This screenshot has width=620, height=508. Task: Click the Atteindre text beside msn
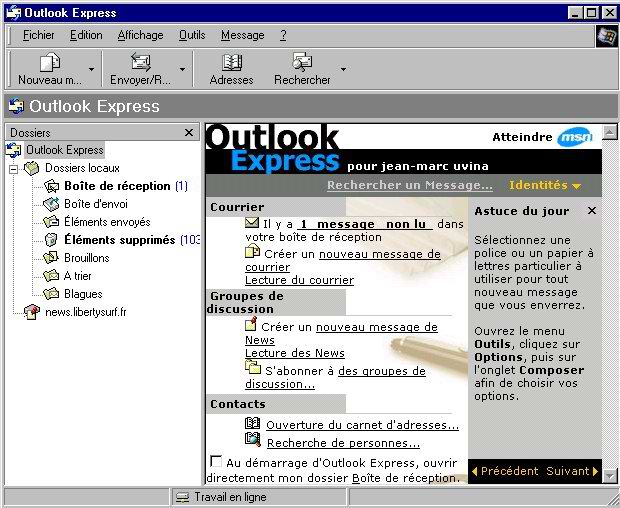coord(522,137)
